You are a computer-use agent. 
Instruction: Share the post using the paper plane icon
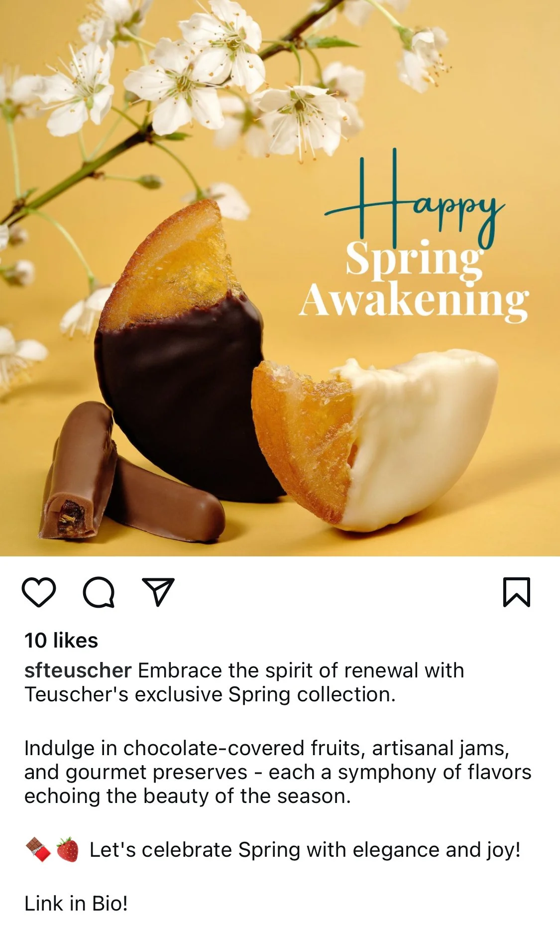[x=158, y=592]
